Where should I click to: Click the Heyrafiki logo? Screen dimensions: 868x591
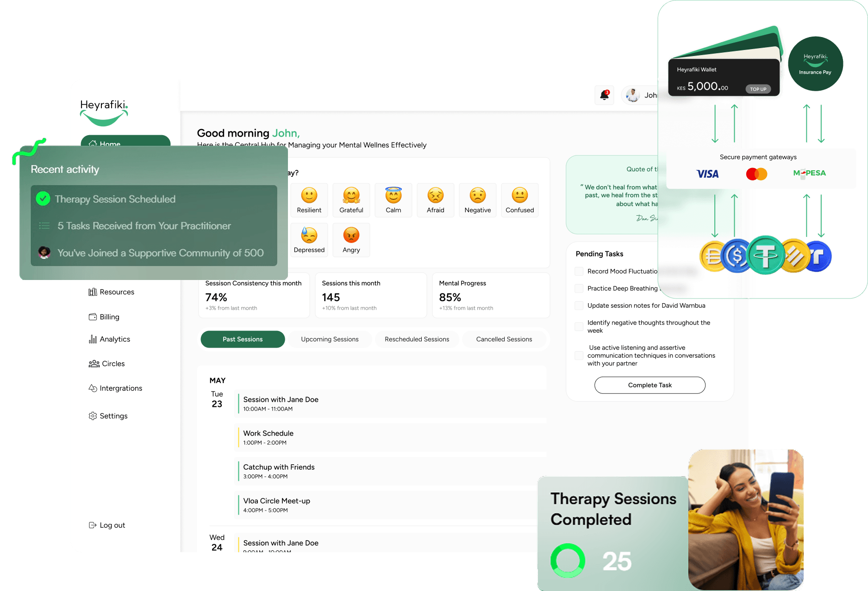tap(104, 112)
